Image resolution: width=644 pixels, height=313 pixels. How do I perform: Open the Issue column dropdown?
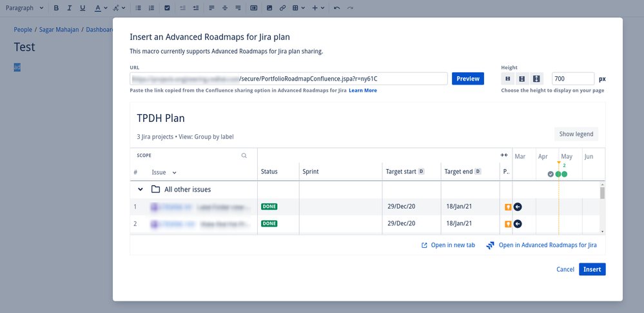(x=164, y=172)
